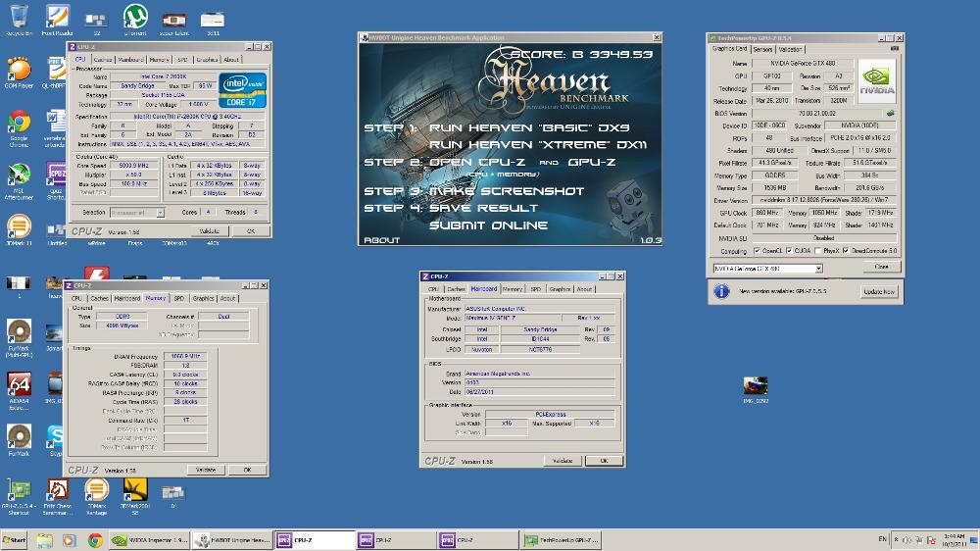Click the system tray volume icon
This screenshot has height=551, width=980.
(x=907, y=540)
